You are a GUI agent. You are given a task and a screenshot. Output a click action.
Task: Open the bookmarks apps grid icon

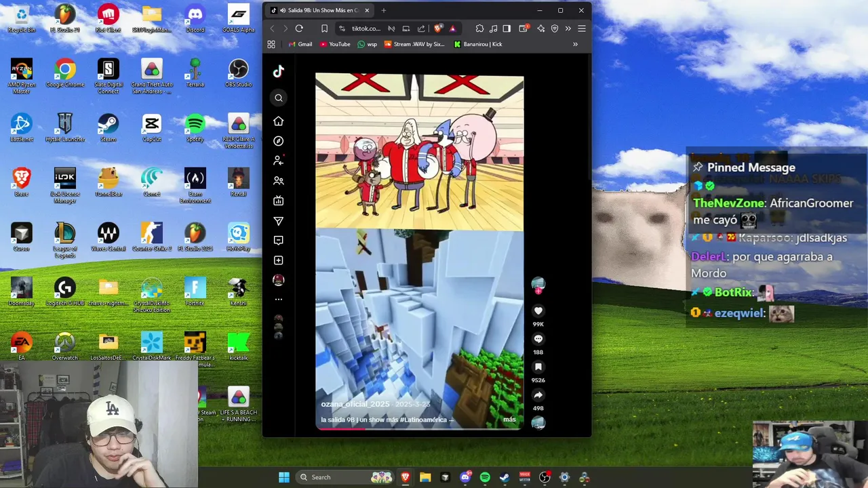click(x=271, y=44)
